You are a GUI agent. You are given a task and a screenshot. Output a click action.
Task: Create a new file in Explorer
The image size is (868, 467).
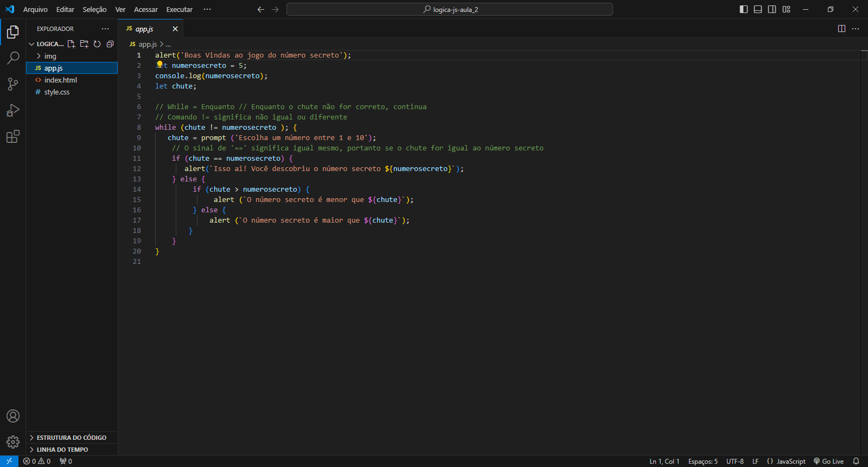[x=71, y=44]
